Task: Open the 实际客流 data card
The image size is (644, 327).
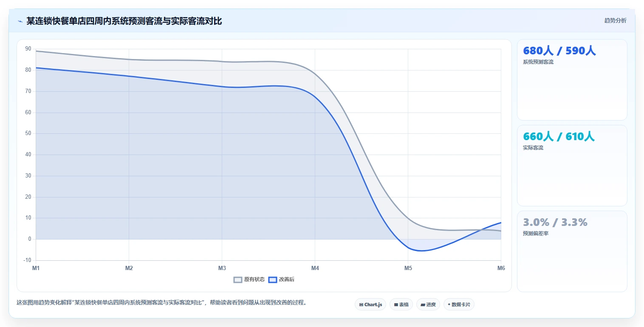Action: click(572, 166)
